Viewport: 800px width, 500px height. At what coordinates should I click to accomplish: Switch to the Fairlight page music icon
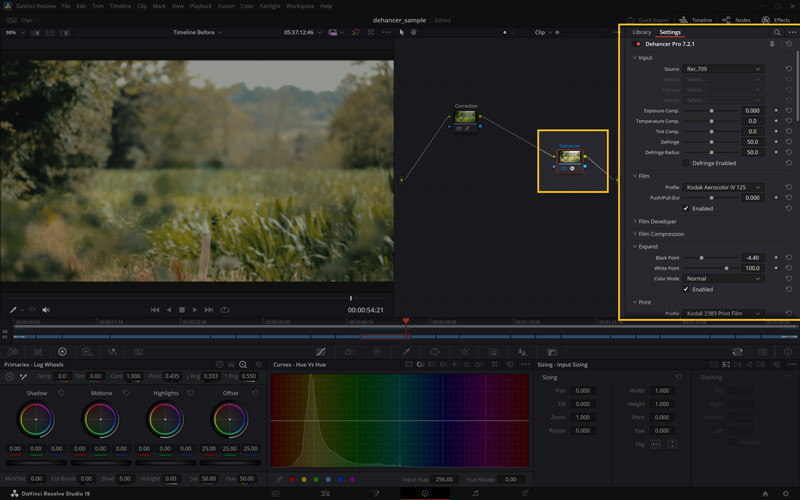[x=475, y=493]
